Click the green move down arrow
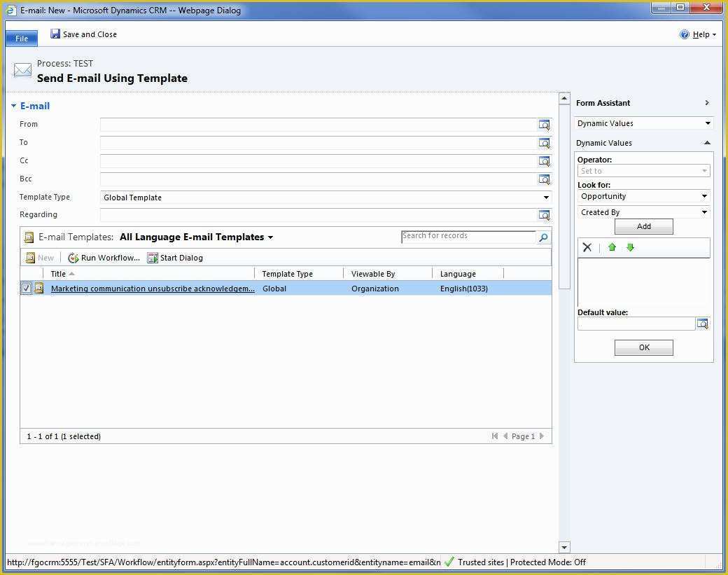 click(630, 247)
